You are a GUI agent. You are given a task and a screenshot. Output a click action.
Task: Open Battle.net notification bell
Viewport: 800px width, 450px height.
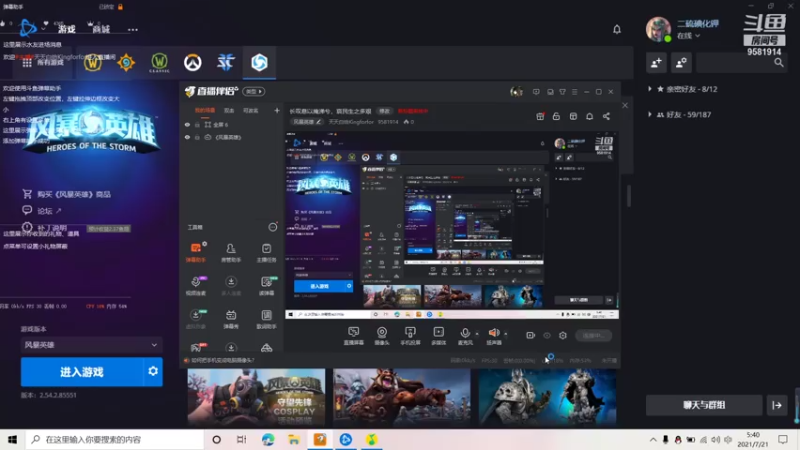[x=617, y=30]
